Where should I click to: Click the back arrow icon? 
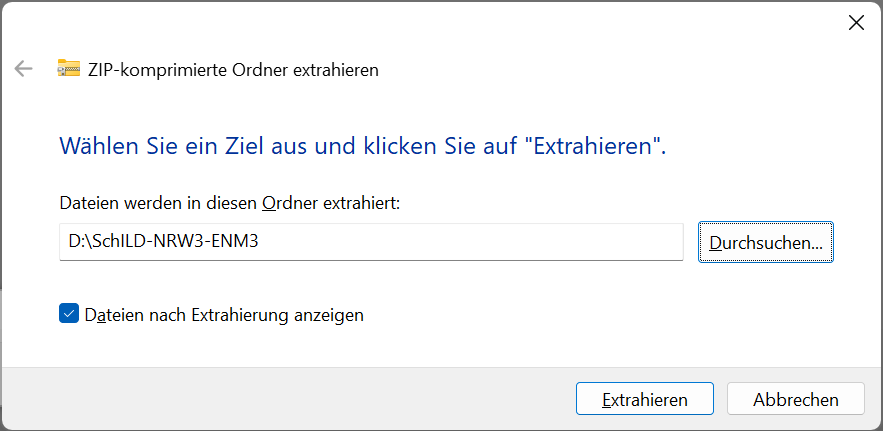click(x=24, y=69)
